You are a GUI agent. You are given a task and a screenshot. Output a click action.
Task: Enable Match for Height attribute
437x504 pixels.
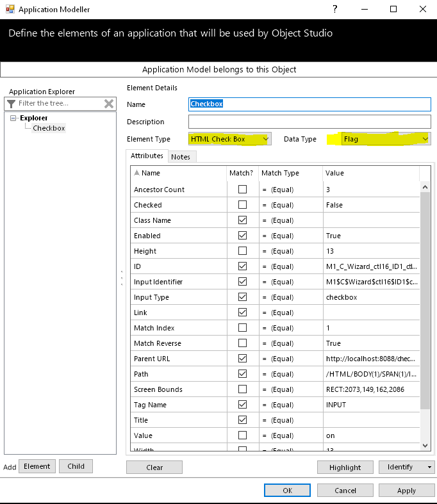242,250
